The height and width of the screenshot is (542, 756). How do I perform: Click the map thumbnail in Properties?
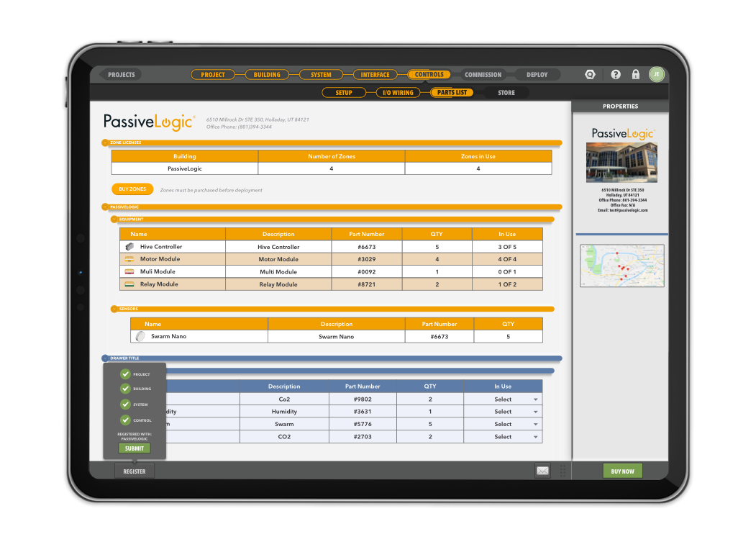[621, 266]
